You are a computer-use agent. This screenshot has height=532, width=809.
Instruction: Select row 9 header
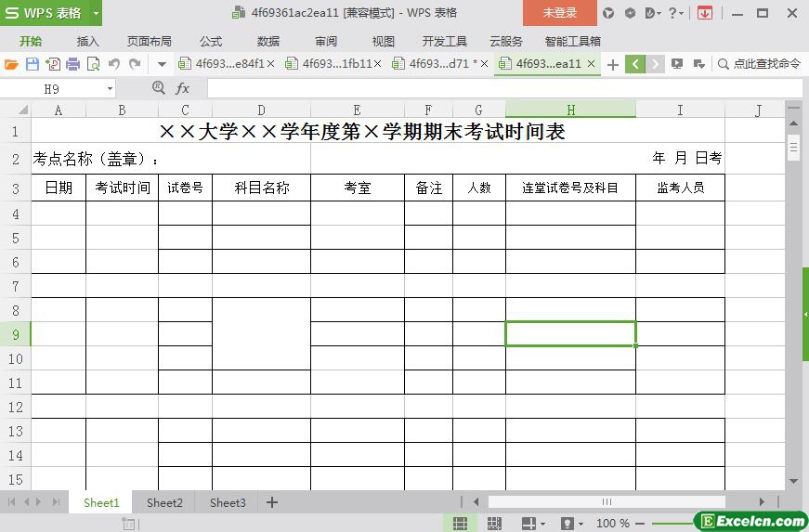click(16, 334)
